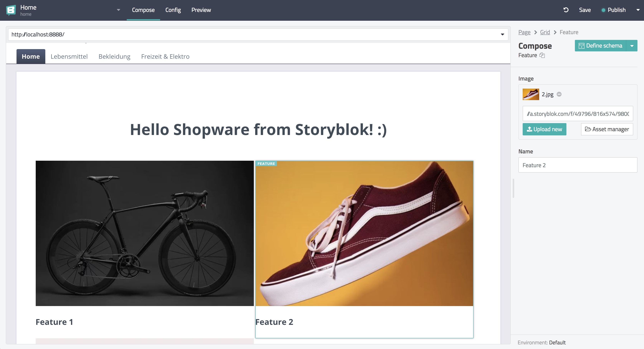The height and width of the screenshot is (349, 644).
Task: Click the Storyblok logo icon
Action: 11,10
